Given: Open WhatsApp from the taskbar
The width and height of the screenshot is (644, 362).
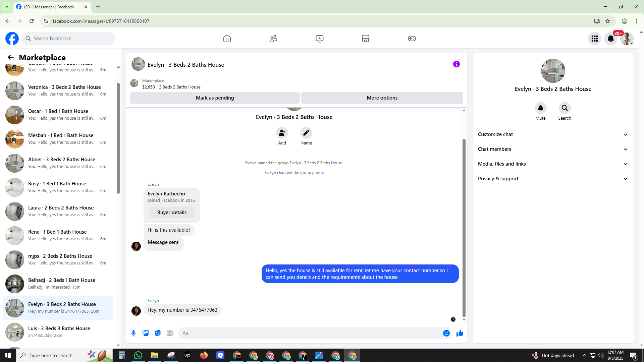Looking at the screenshot, I should point(138,355).
